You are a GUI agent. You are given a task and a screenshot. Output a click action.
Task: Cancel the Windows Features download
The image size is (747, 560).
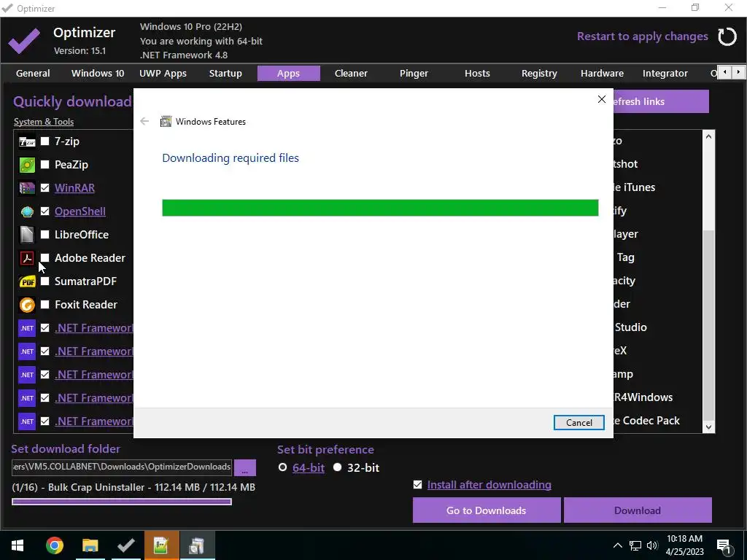[x=578, y=422]
